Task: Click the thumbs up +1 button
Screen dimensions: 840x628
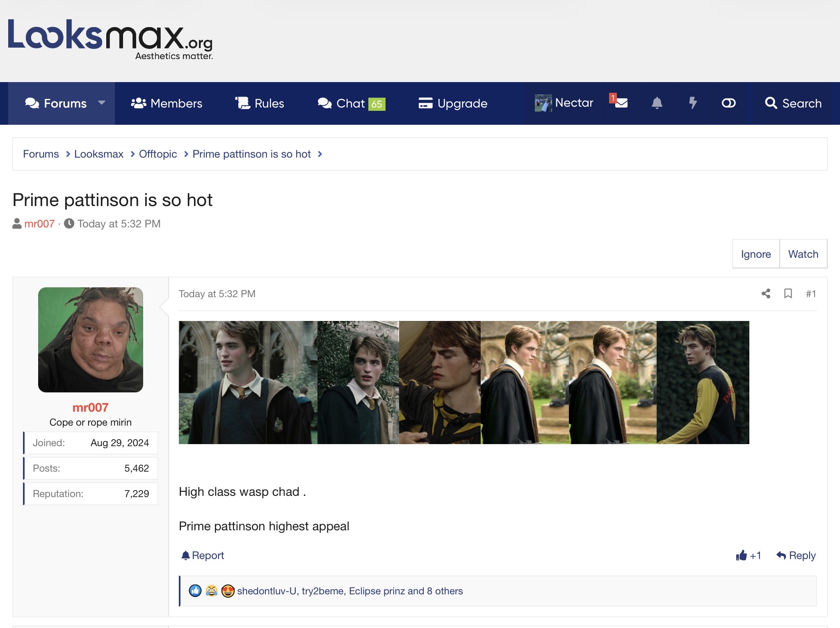Action: coord(749,555)
